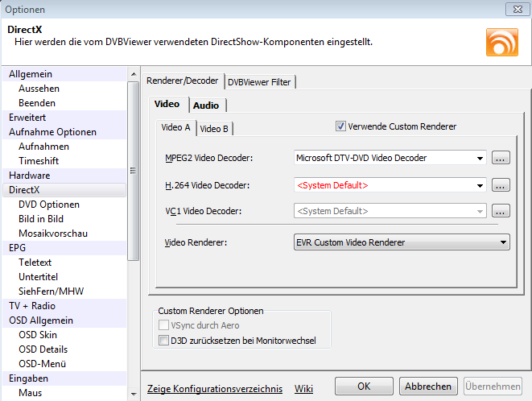Open Zeige Konfigurationsverzeichnis link
Image resolution: width=532 pixels, height=401 pixels.
click(x=215, y=388)
